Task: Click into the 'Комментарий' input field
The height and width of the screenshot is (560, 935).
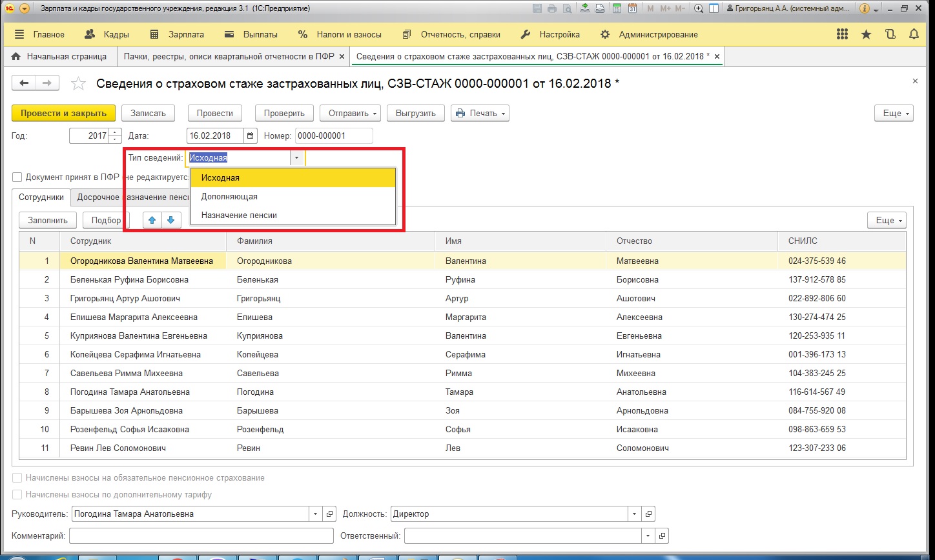Action: coord(201,536)
